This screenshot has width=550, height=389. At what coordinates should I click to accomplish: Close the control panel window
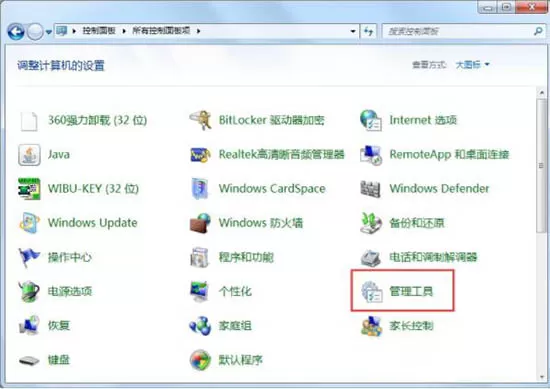click(531, 7)
